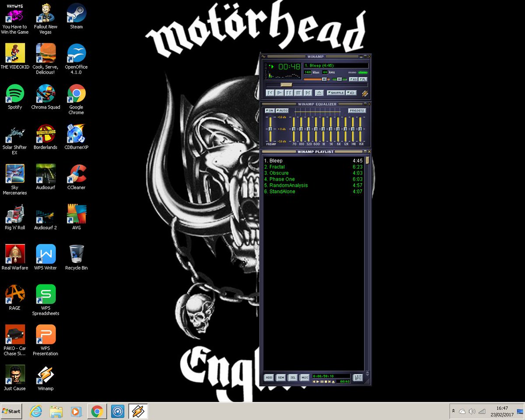Click the mini stop button in playlist footer
The height and width of the screenshot is (420, 525).
coord(326,381)
